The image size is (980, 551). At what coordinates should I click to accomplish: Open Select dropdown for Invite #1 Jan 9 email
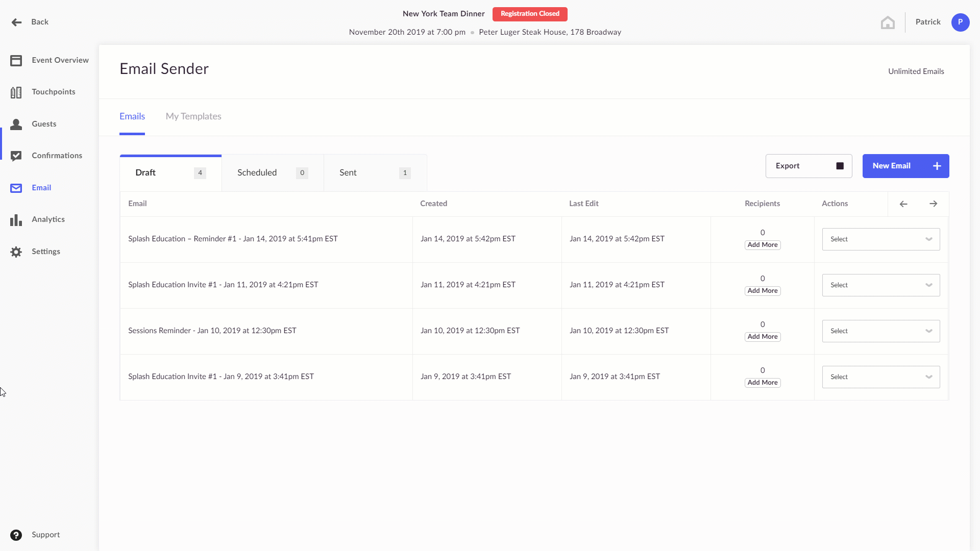880,377
